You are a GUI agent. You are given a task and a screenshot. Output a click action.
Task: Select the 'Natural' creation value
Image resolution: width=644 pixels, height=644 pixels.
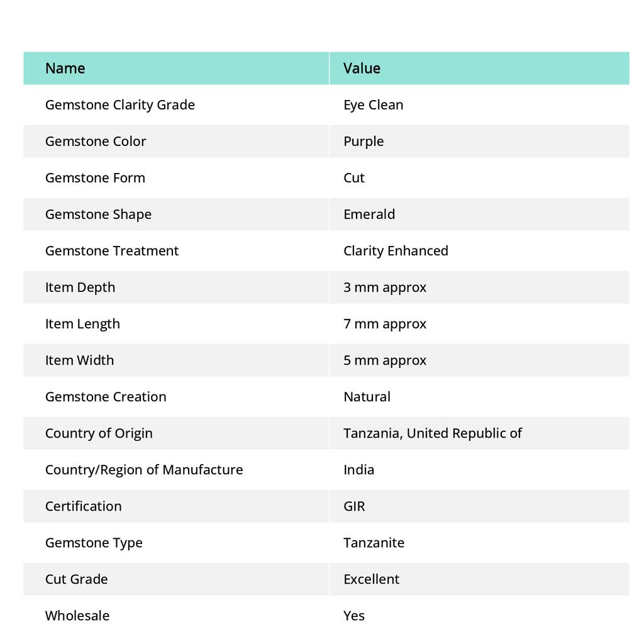coord(367,396)
